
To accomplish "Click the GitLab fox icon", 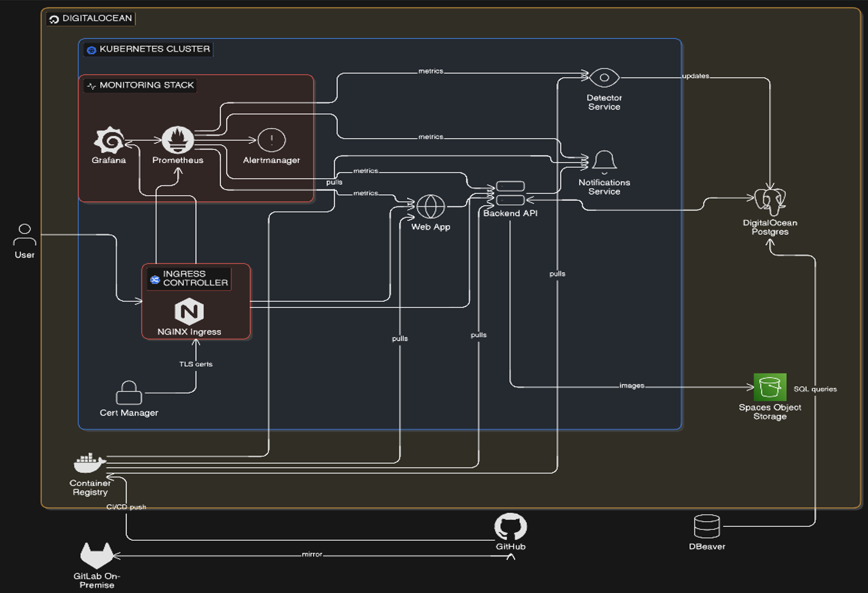I will (x=97, y=555).
